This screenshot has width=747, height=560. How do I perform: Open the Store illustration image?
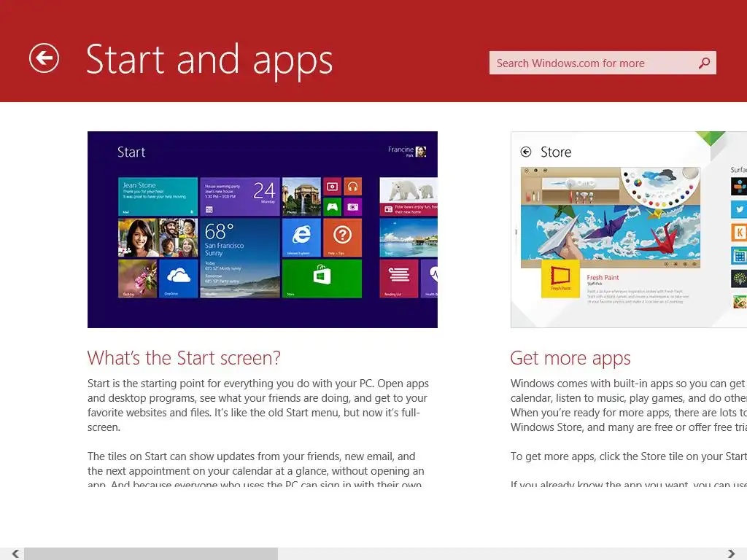(x=629, y=230)
